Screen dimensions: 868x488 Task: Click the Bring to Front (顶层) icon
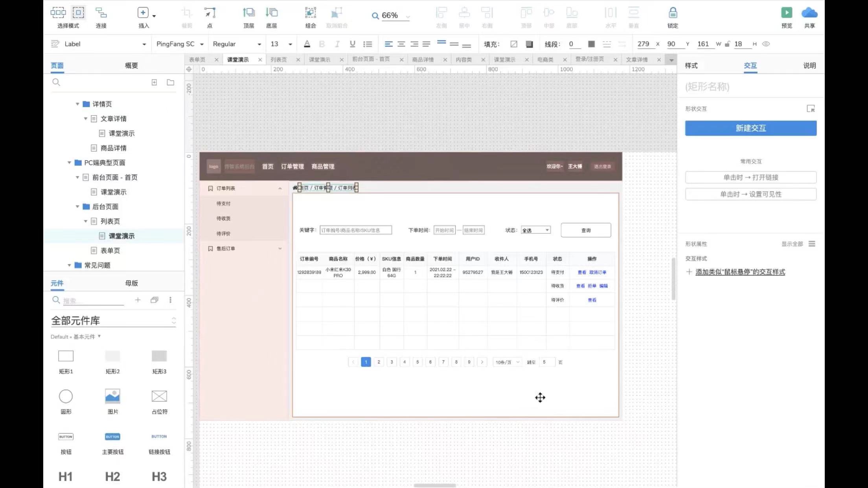[x=248, y=13]
